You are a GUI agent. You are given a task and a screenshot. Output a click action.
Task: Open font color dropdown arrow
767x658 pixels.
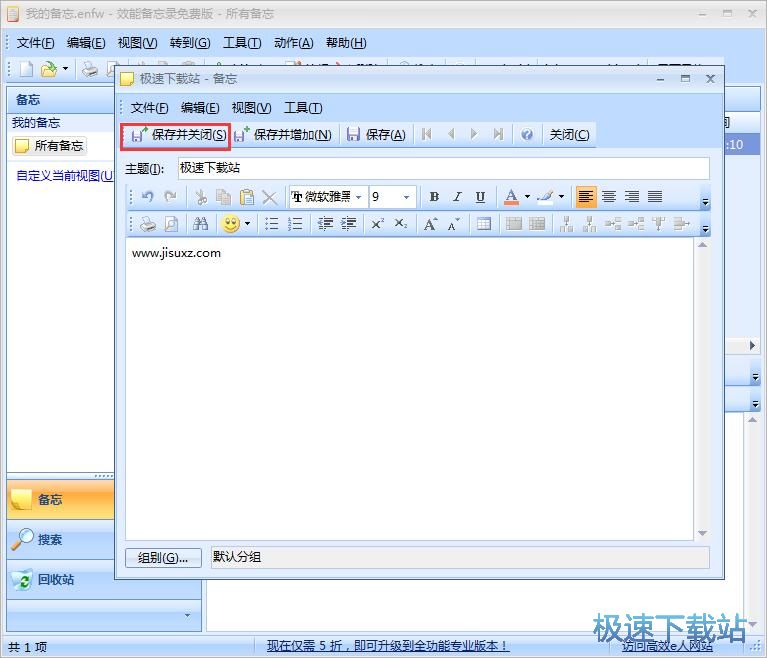[x=527, y=197]
